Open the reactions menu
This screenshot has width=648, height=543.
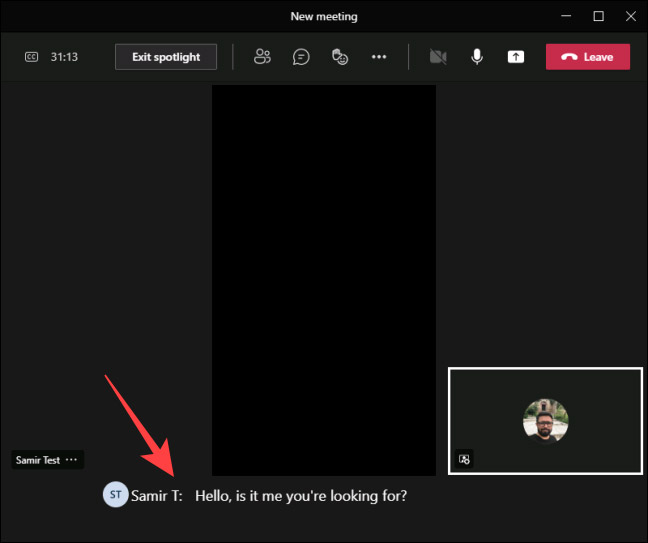coord(340,57)
